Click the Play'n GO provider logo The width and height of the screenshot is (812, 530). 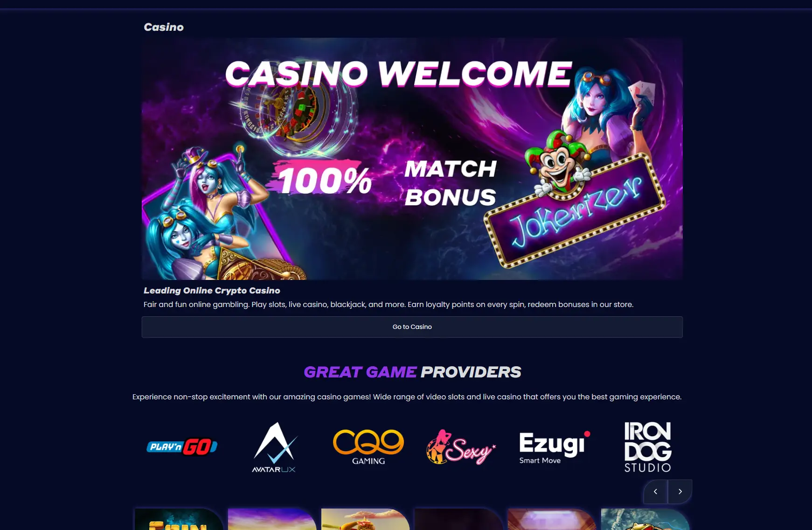[182, 447]
